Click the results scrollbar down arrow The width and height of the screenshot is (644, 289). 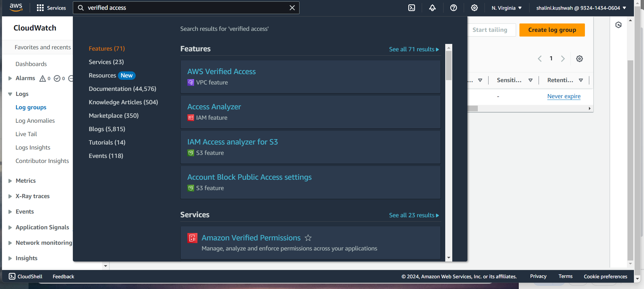(x=449, y=258)
